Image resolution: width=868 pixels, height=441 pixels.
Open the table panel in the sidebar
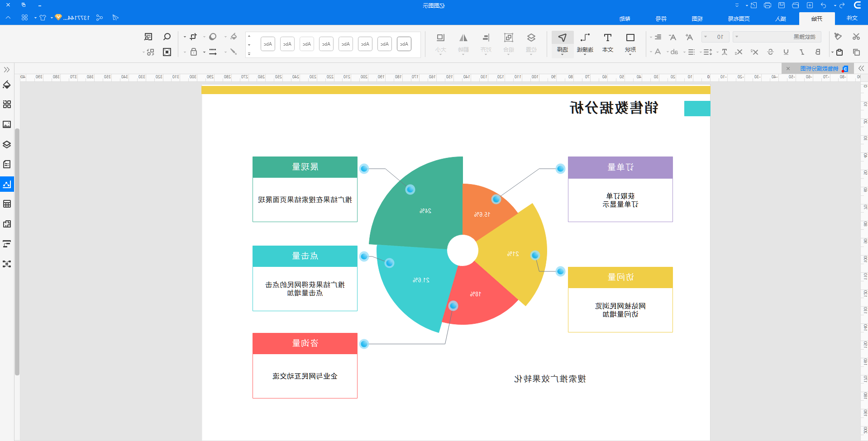point(7,204)
